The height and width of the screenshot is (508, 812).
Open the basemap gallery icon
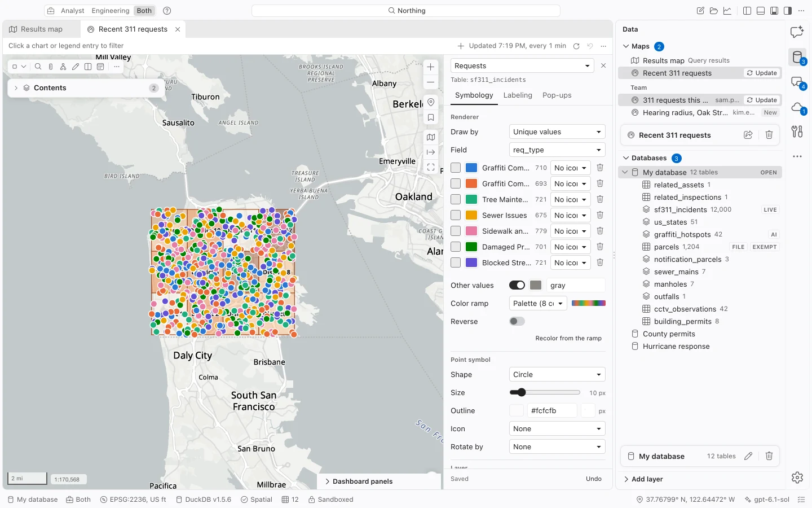pyautogui.click(x=431, y=137)
